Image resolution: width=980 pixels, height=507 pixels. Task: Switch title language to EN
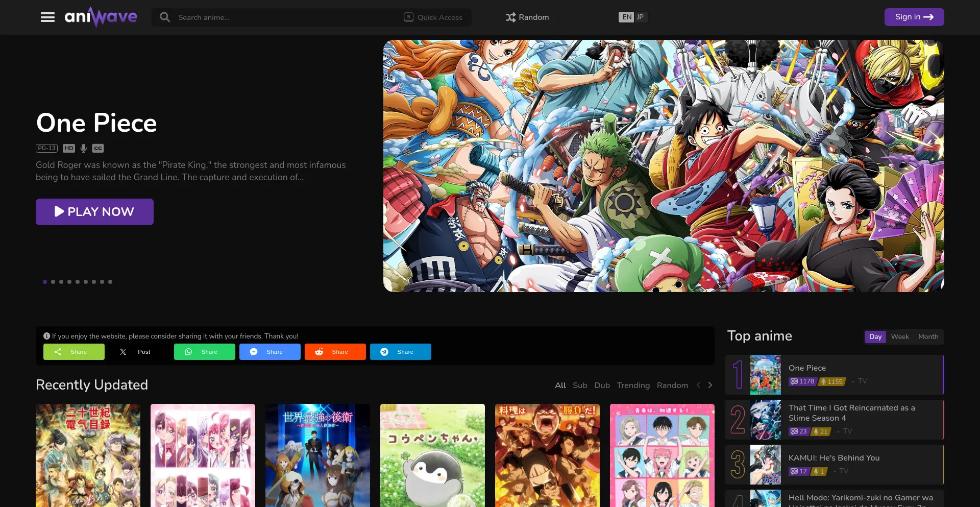(x=627, y=17)
